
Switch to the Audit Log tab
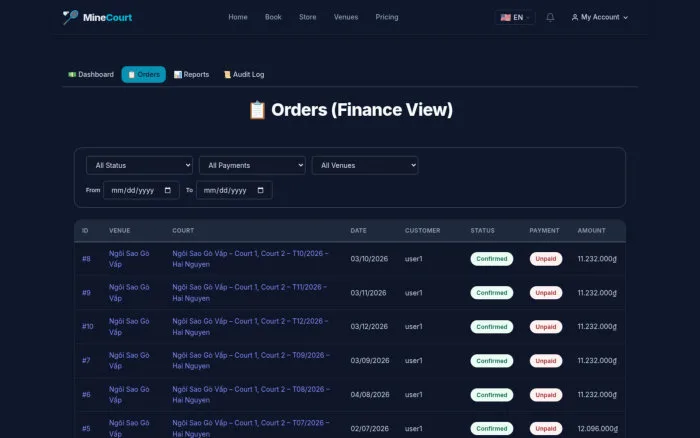(244, 75)
